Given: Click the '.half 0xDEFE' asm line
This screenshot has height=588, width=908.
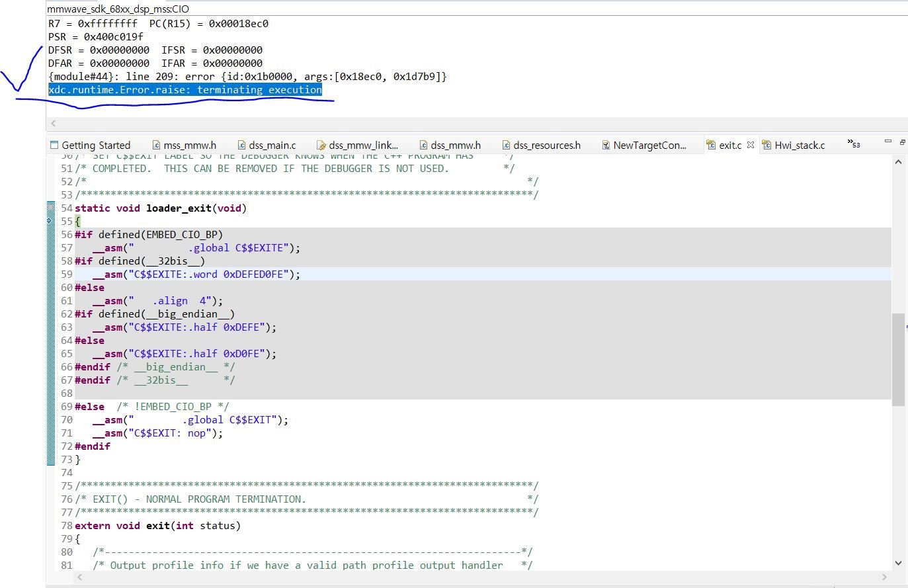Looking at the screenshot, I should pos(185,327).
